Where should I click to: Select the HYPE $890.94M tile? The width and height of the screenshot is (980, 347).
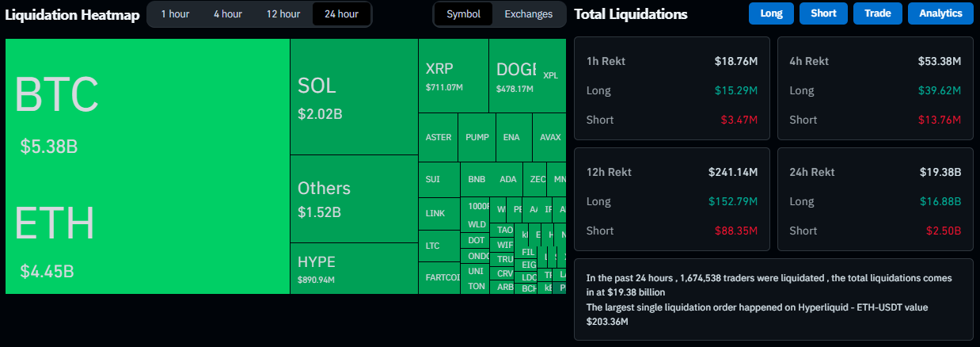(x=353, y=269)
